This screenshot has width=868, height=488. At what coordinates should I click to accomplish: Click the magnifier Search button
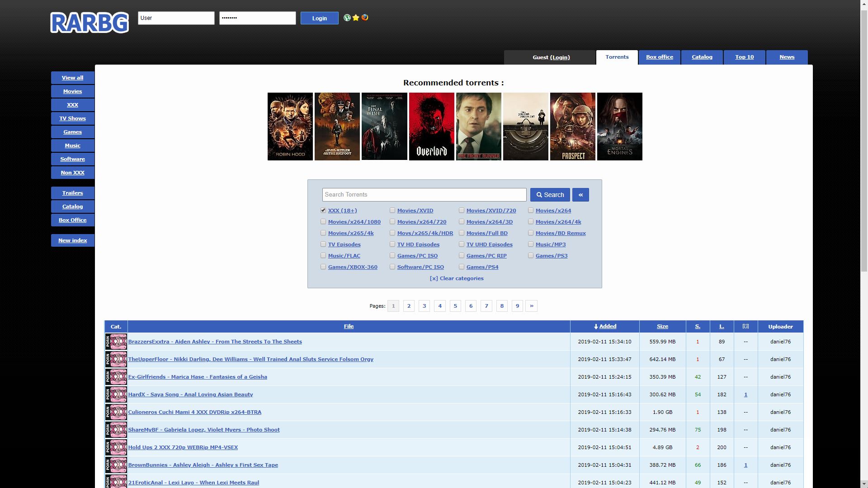(x=550, y=195)
